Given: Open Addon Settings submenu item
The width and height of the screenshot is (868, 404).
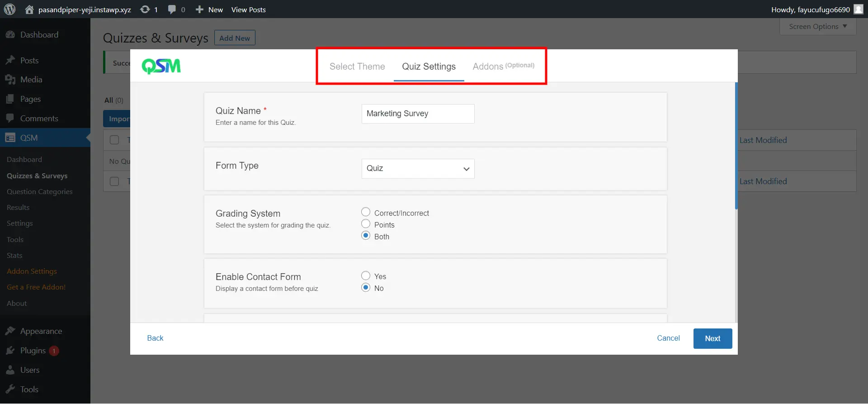Looking at the screenshot, I should pyautogui.click(x=32, y=271).
